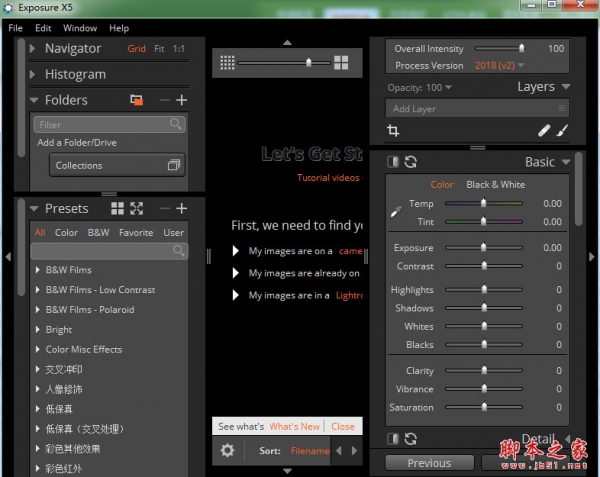Open the Window menu
The height and width of the screenshot is (477, 600).
(x=80, y=28)
